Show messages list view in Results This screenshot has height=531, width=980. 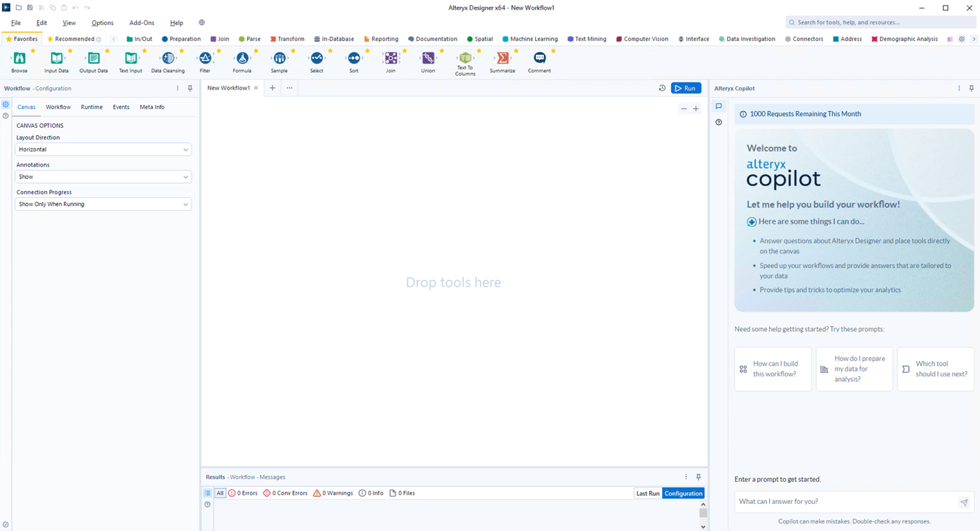point(208,493)
